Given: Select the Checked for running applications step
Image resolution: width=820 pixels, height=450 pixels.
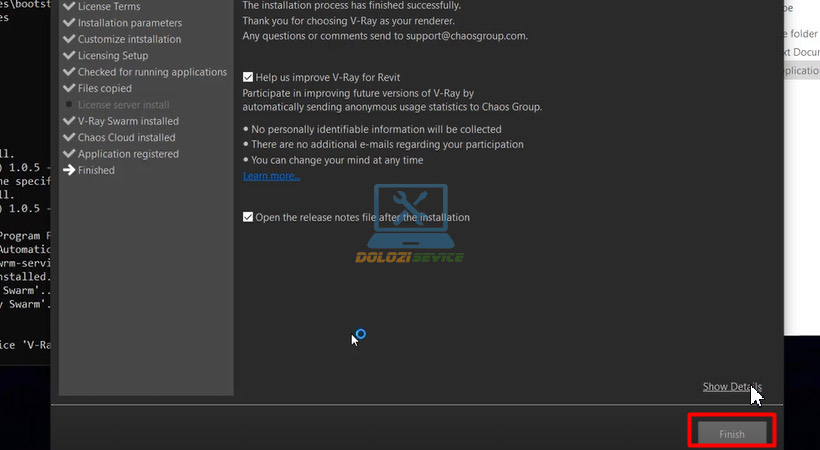Looking at the screenshot, I should click(x=152, y=72).
